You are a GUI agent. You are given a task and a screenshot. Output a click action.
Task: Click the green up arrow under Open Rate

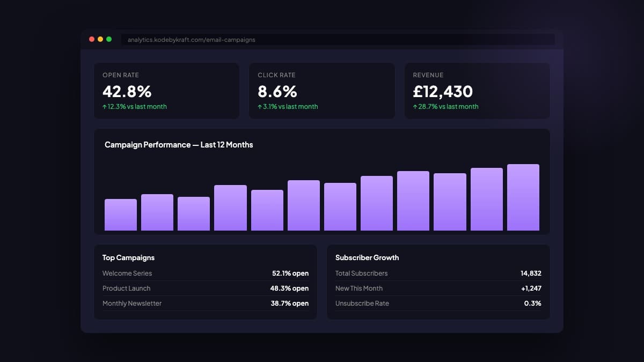(x=105, y=107)
